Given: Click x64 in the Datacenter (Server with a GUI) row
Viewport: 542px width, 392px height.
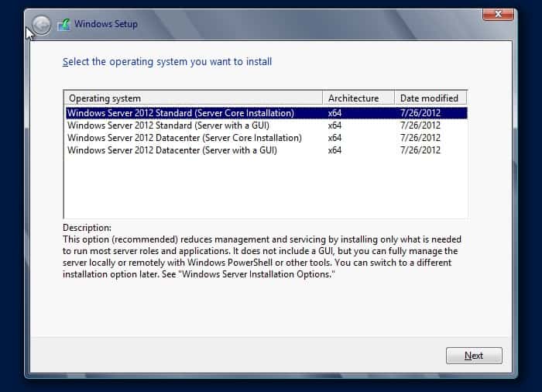Looking at the screenshot, I should coord(334,150).
